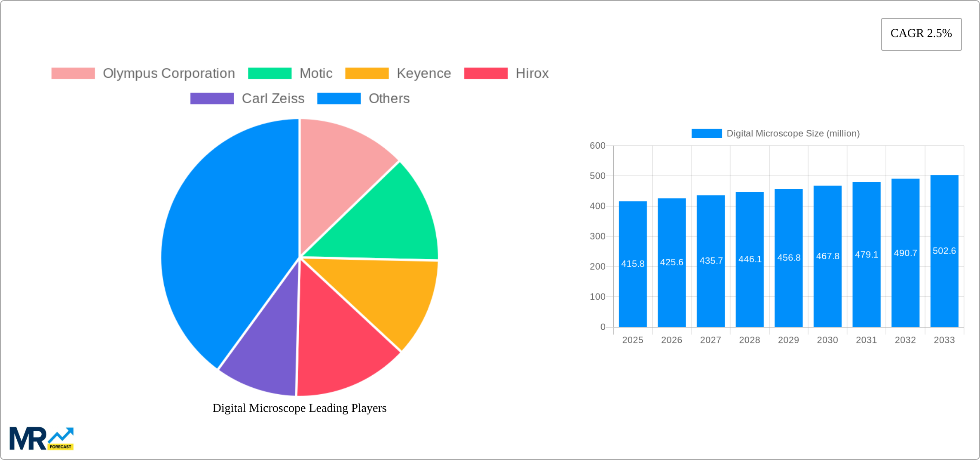Toggle the orange Keyence legend swatch
The height and width of the screenshot is (460, 980).
coord(367,74)
